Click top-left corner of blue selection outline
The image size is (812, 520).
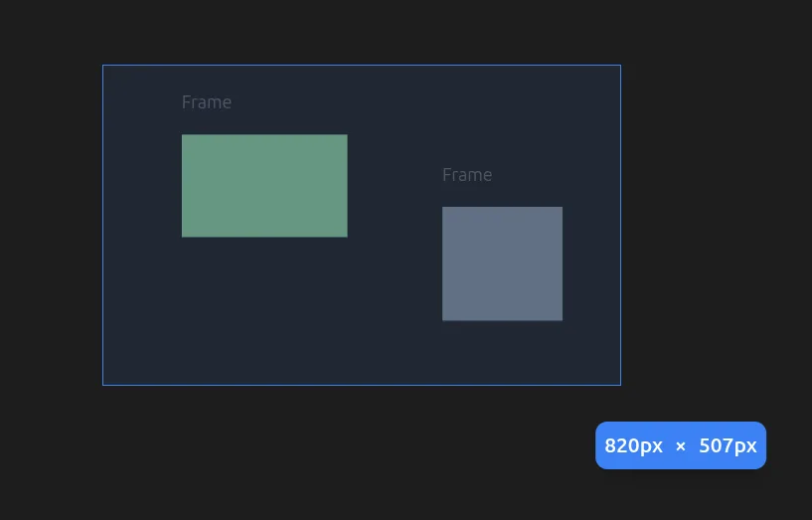(x=103, y=66)
